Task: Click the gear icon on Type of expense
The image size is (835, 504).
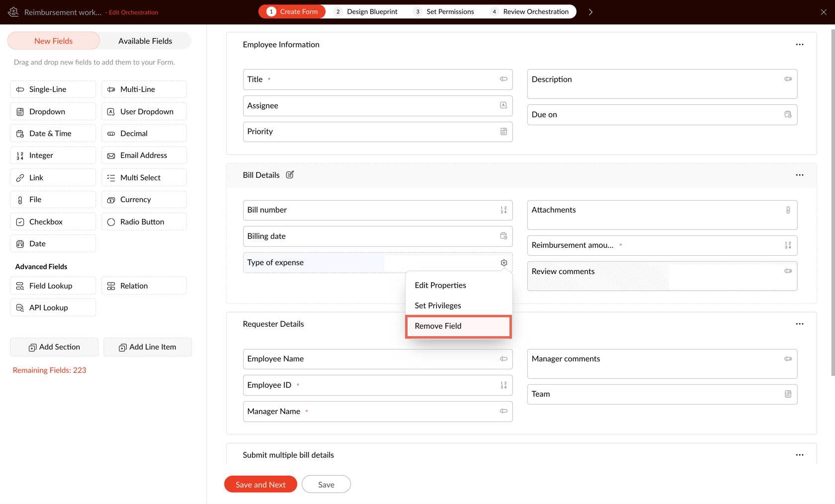Action: pos(503,263)
